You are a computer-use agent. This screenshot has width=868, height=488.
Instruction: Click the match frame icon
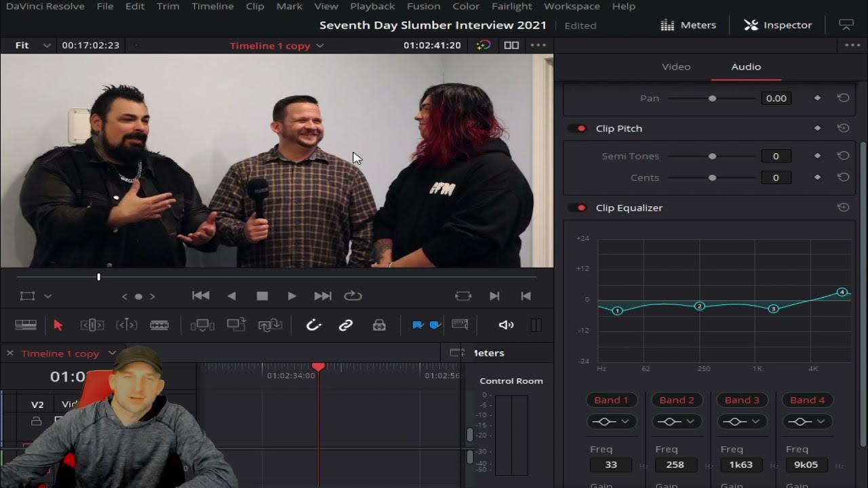pyautogui.click(x=463, y=296)
